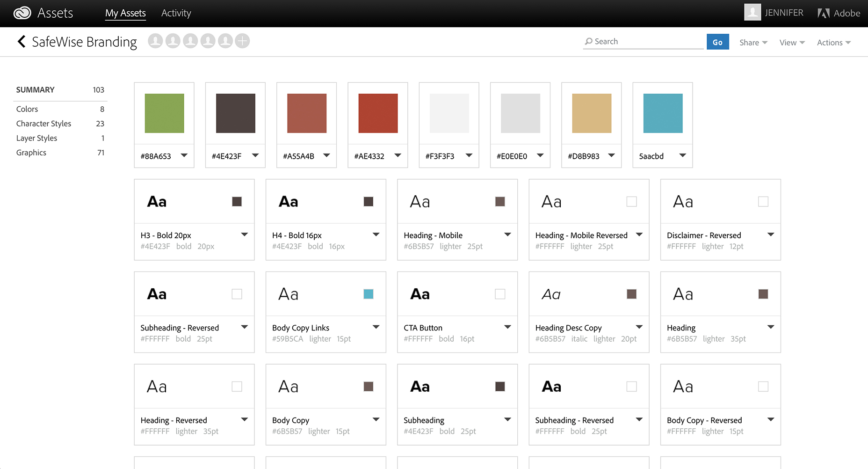Go back using the arrow beside SafeWise Branding
The width and height of the screenshot is (868, 469).
point(21,42)
